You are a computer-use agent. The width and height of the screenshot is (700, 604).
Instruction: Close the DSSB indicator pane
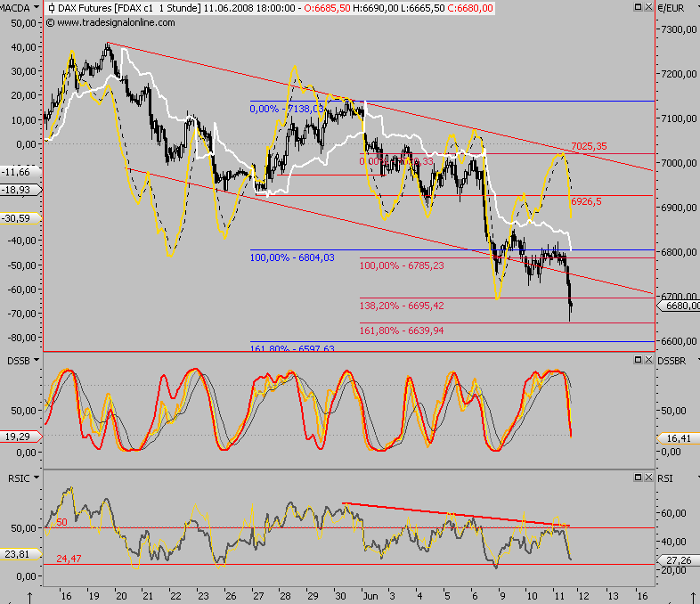click(648, 360)
